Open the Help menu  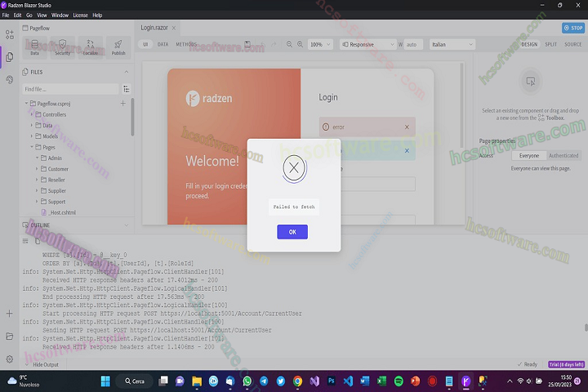click(x=97, y=15)
